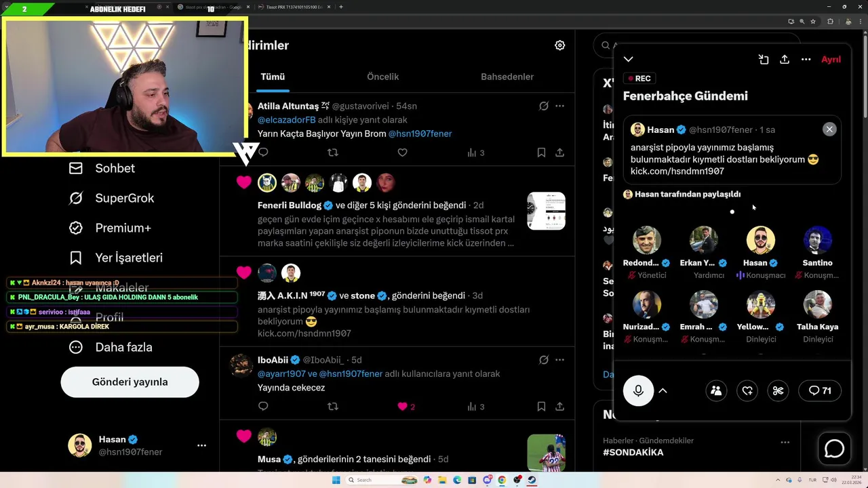Switch to the Öncelik tab
Viewport: 868px width, 488px height.
tap(383, 77)
